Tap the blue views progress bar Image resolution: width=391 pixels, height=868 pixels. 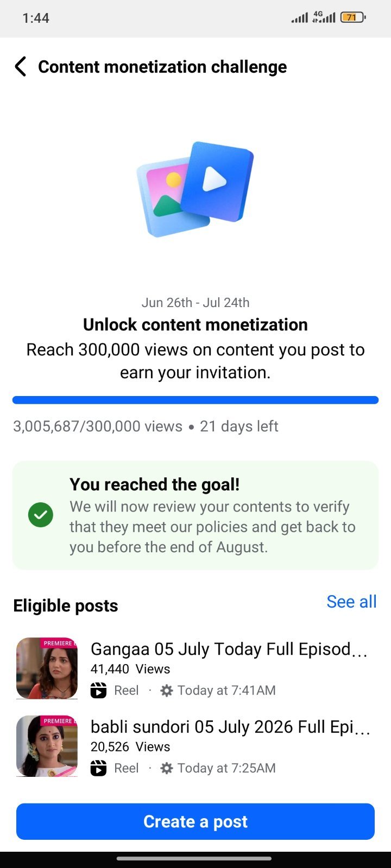[x=195, y=400]
